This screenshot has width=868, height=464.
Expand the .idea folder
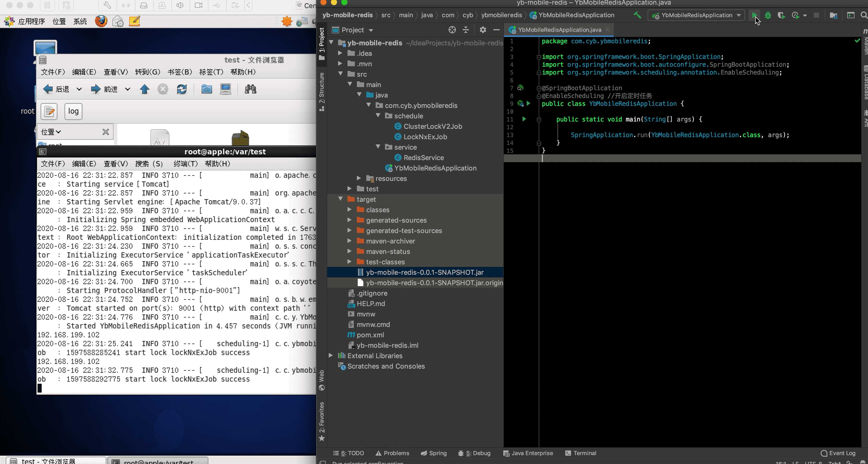pyautogui.click(x=340, y=53)
